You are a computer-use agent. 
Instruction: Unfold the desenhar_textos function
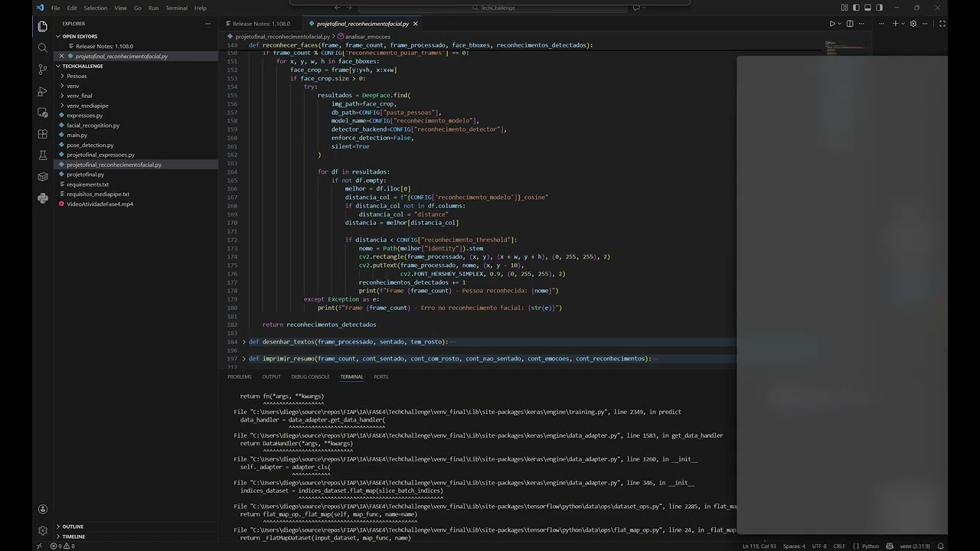coord(244,342)
